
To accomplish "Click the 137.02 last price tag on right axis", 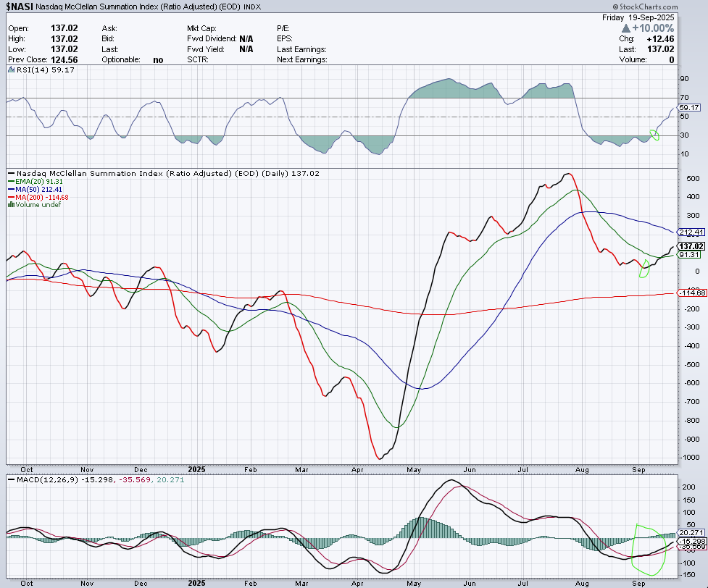I will pos(691,246).
